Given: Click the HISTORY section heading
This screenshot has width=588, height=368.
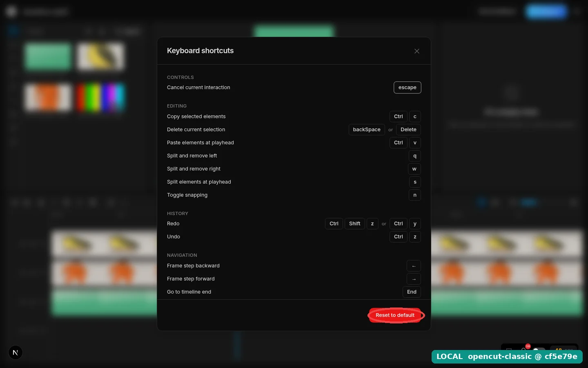Looking at the screenshot, I should pyautogui.click(x=178, y=213).
